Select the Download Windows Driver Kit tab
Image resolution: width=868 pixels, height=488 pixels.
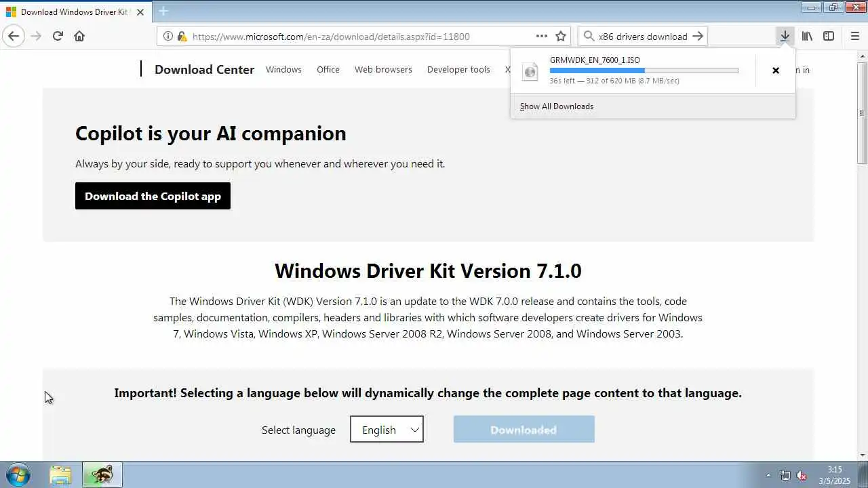[x=75, y=12]
